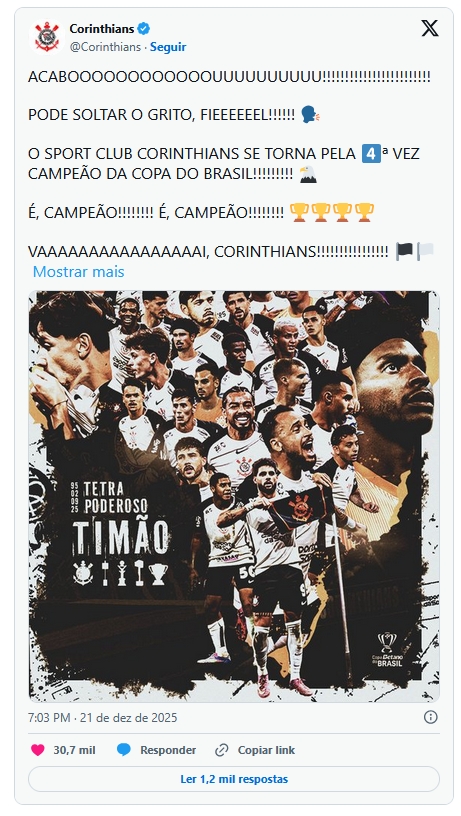This screenshot has width=461, height=816.
Task: Click the Copa Betano do Brasil logo
Action: (387, 649)
